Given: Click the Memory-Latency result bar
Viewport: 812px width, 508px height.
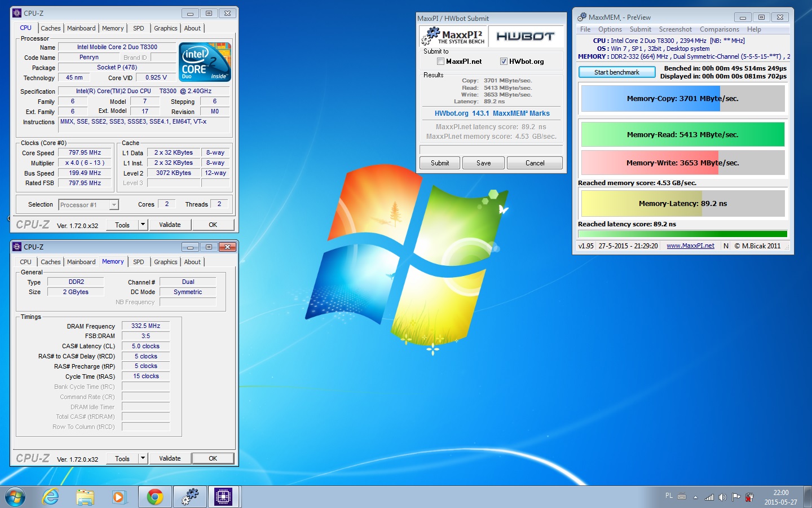Looking at the screenshot, I should tap(683, 204).
